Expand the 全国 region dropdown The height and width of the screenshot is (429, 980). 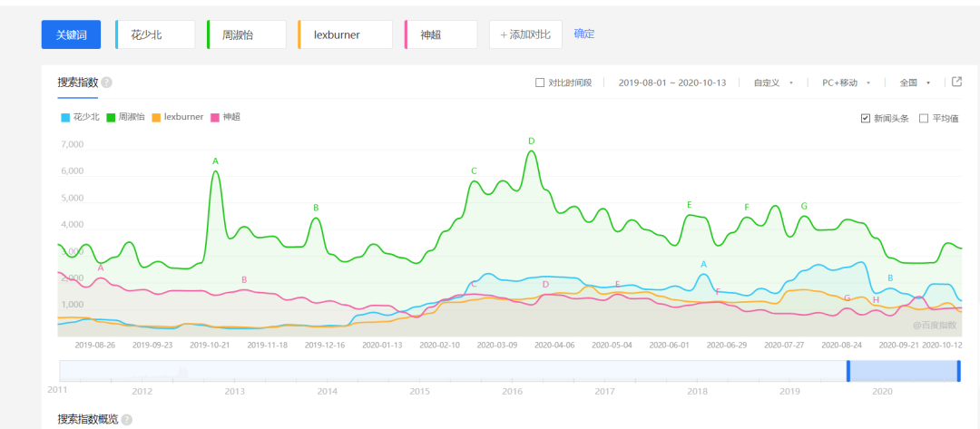[915, 83]
